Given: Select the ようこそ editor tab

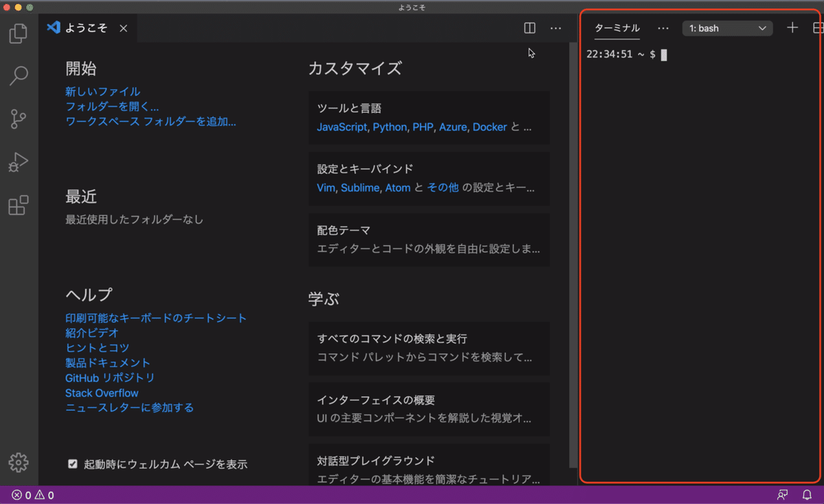Looking at the screenshot, I should pyautogui.click(x=87, y=28).
